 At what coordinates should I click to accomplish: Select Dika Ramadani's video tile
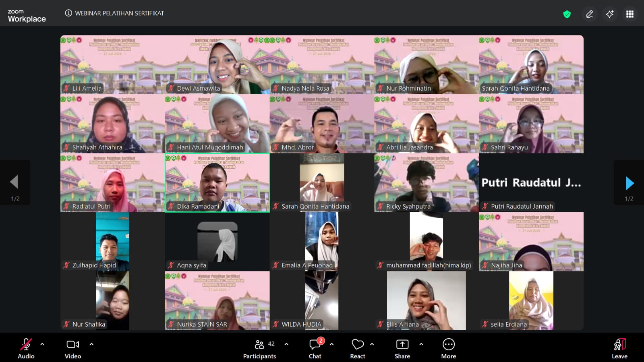217,183
